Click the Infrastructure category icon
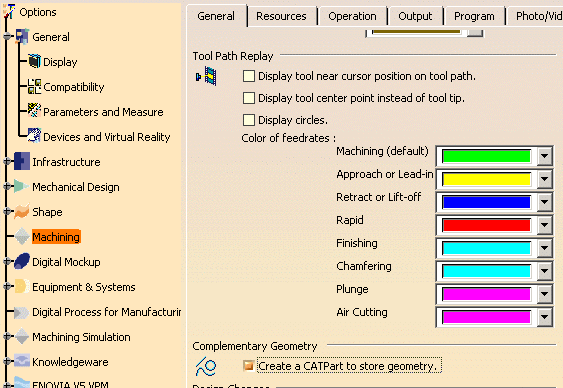 pyautogui.click(x=22, y=161)
